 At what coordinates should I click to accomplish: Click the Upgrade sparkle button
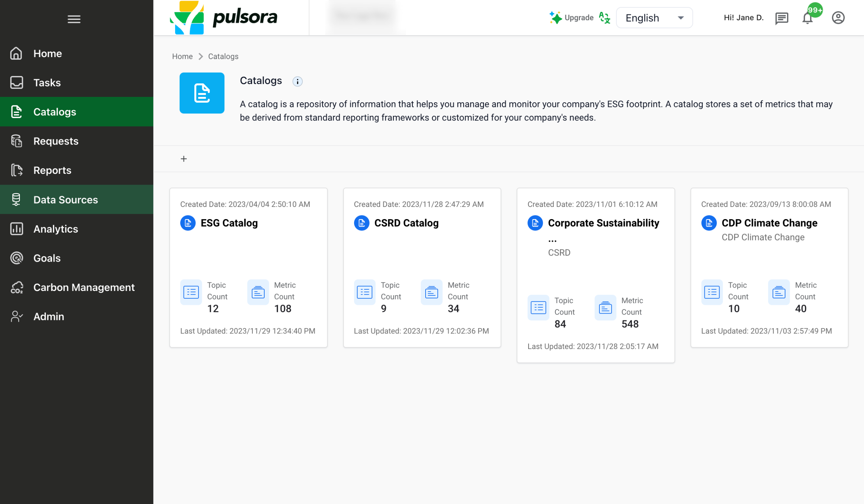571,18
